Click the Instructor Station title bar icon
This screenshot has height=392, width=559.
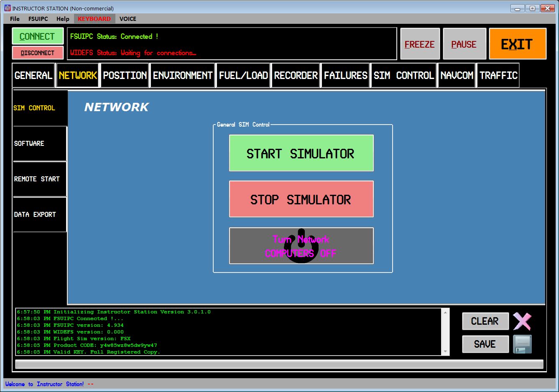[7, 8]
